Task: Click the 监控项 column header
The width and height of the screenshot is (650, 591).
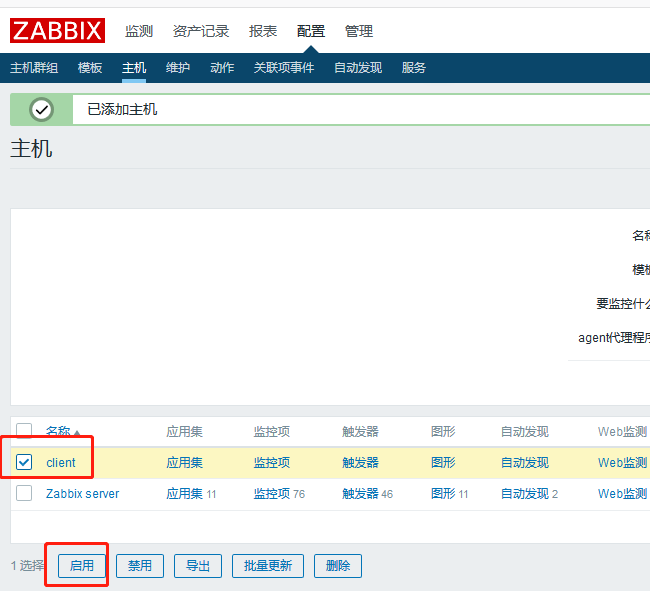Action: pyautogui.click(x=272, y=431)
